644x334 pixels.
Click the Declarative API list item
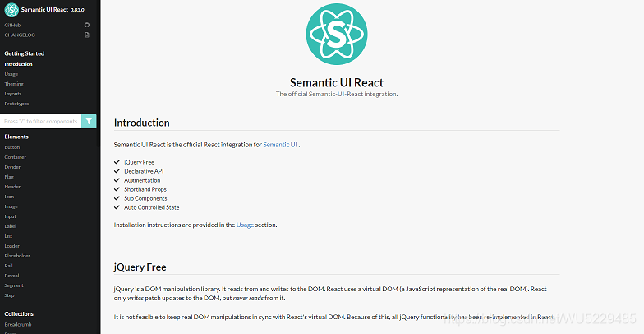(x=144, y=171)
